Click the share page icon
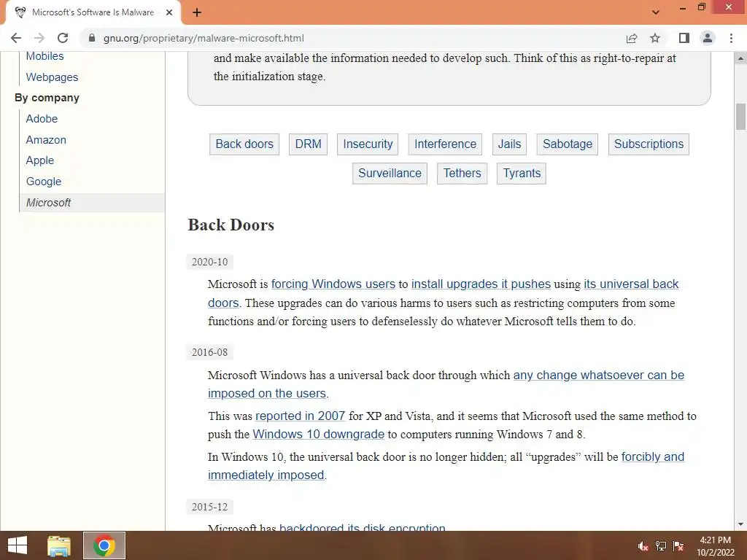The width and height of the screenshot is (747, 560). coord(632,38)
